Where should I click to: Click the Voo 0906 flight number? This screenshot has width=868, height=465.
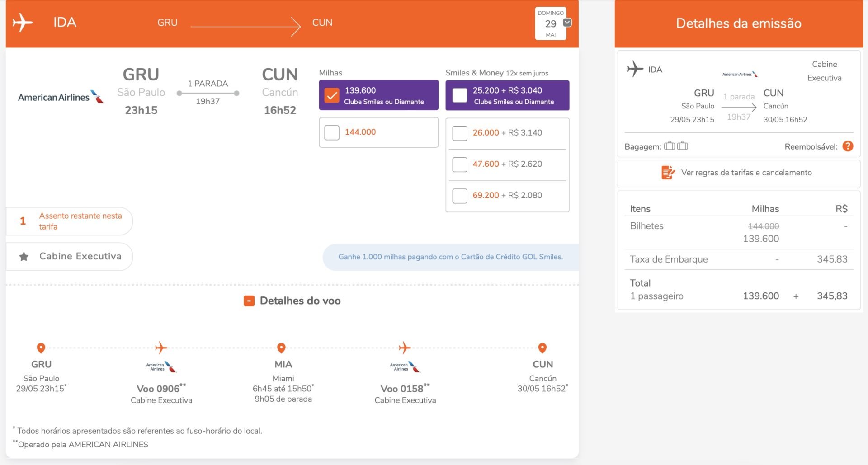[x=161, y=389]
